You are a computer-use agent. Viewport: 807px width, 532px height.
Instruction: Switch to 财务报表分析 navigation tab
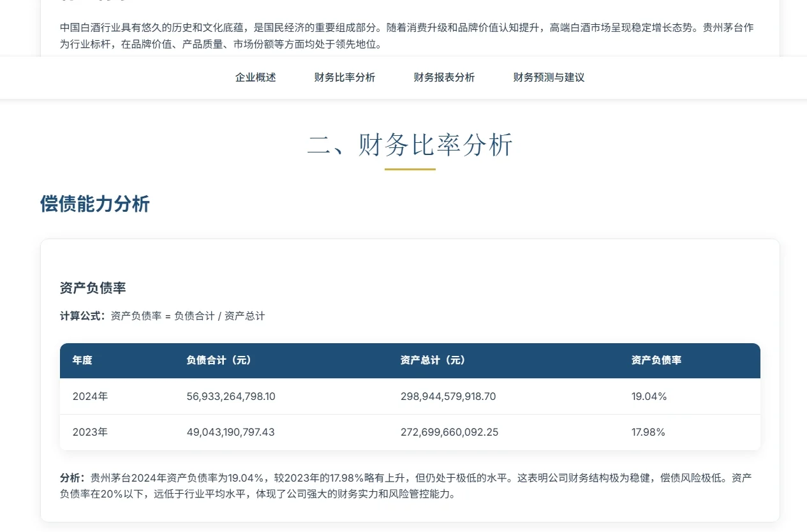point(444,77)
